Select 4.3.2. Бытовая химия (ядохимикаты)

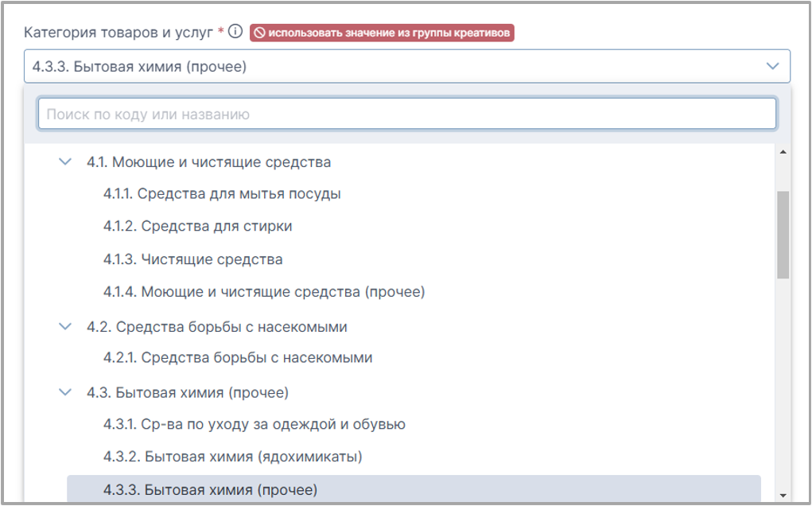point(233,457)
